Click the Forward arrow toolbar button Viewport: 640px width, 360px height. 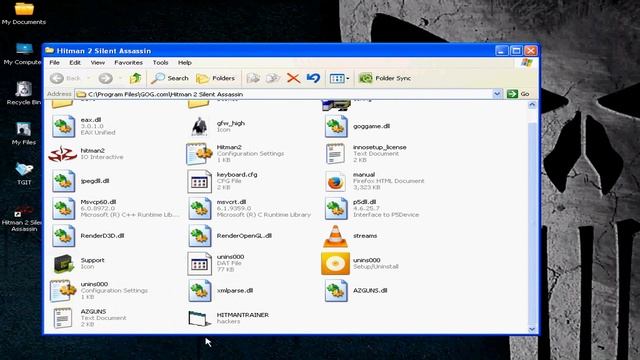[x=105, y=78]
